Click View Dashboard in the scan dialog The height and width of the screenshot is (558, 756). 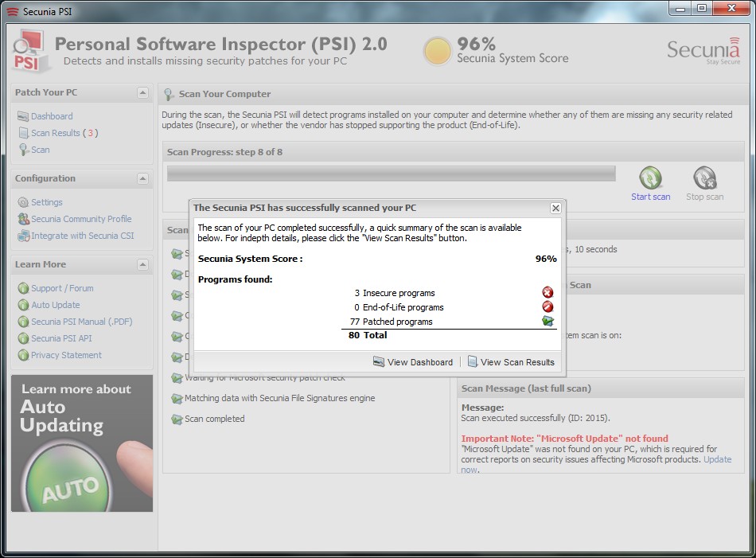(x=413, y=362)
